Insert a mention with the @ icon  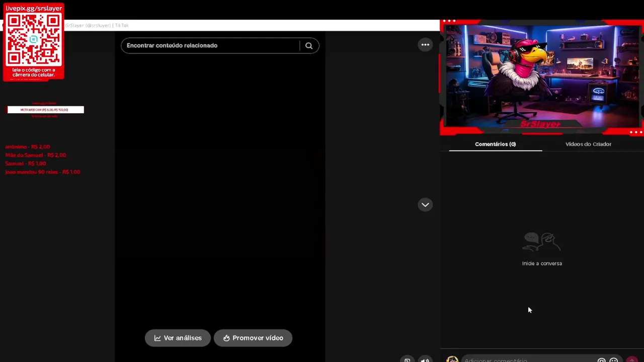point(601,360)
